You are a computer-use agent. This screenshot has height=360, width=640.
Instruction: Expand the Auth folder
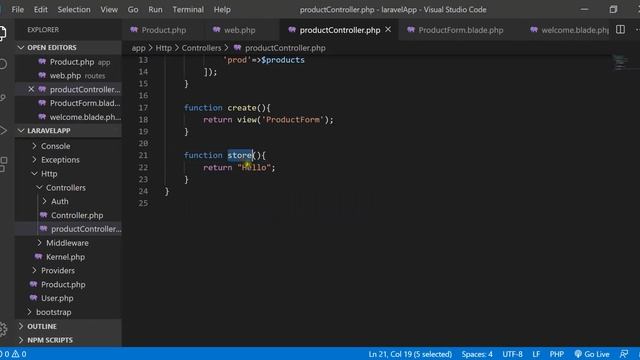[60, 201]
